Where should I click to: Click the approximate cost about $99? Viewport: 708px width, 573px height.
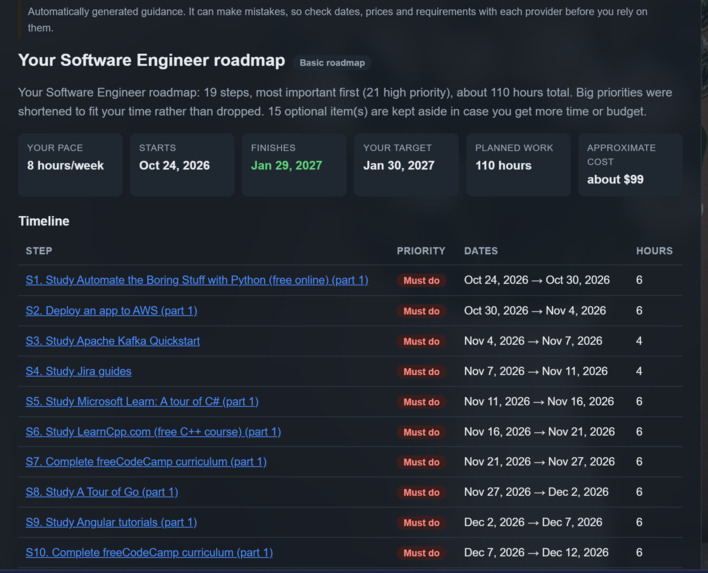point(615,180)
